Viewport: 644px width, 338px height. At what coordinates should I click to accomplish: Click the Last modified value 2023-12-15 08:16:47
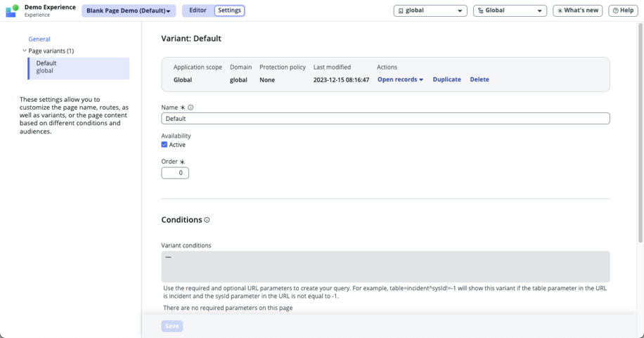point(341,80)
